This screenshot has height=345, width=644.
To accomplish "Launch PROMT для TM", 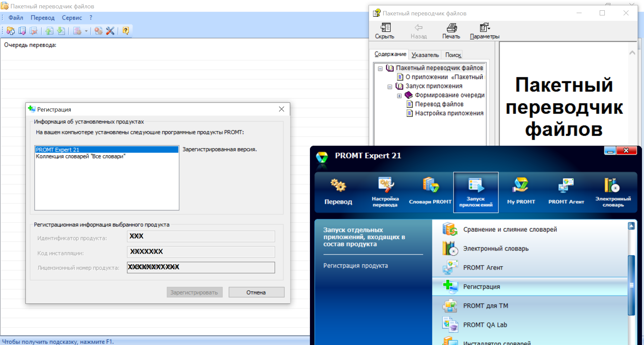I will click(x=530, y=306).
